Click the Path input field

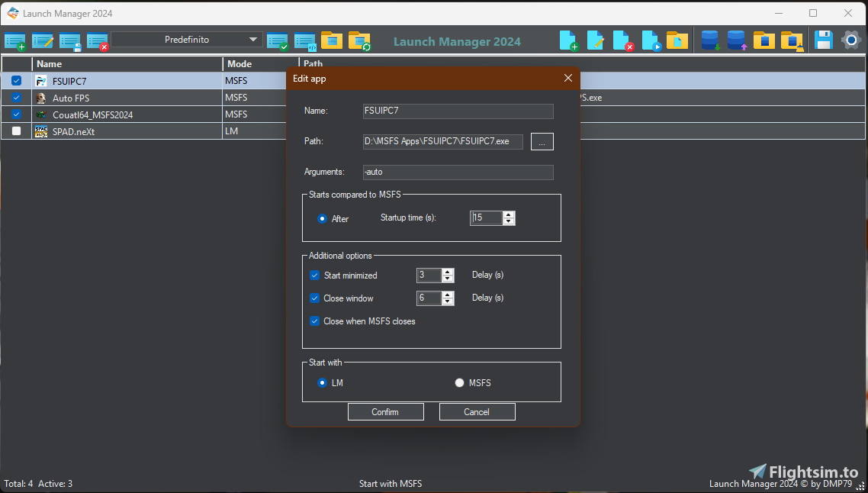coord(443,141)
